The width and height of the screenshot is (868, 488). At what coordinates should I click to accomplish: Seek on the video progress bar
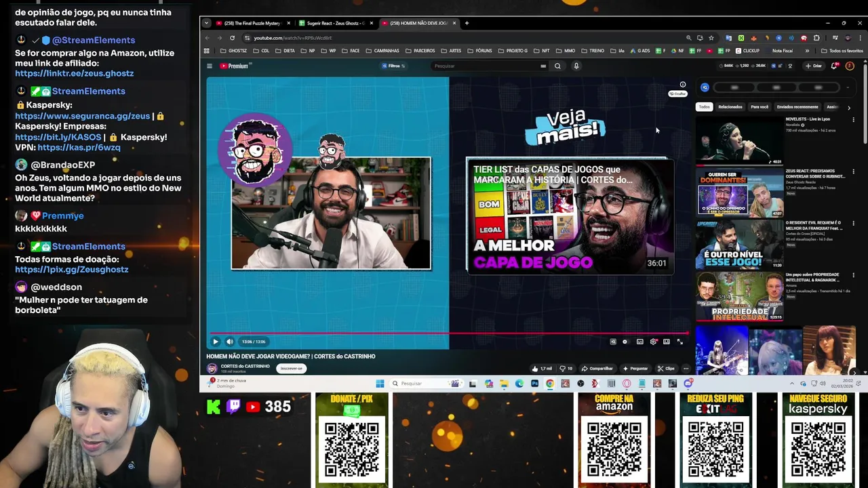(448, 333)
